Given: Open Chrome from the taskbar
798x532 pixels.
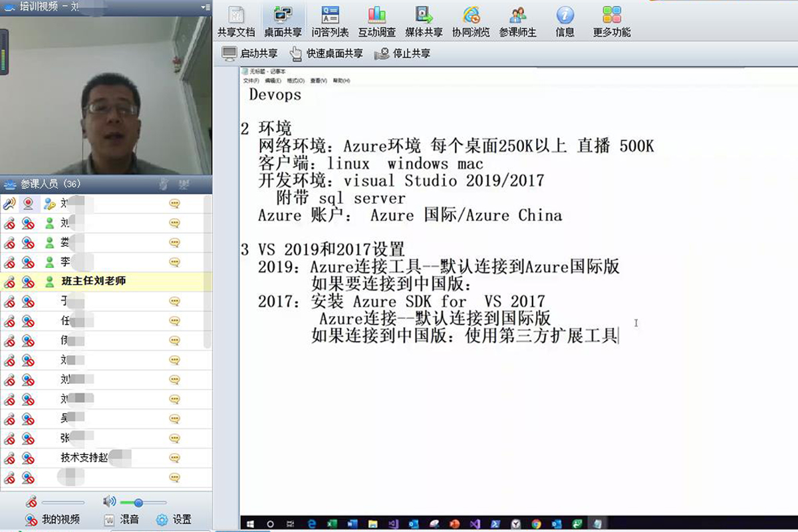Looking at the screenshot, I should coord(536,524).
